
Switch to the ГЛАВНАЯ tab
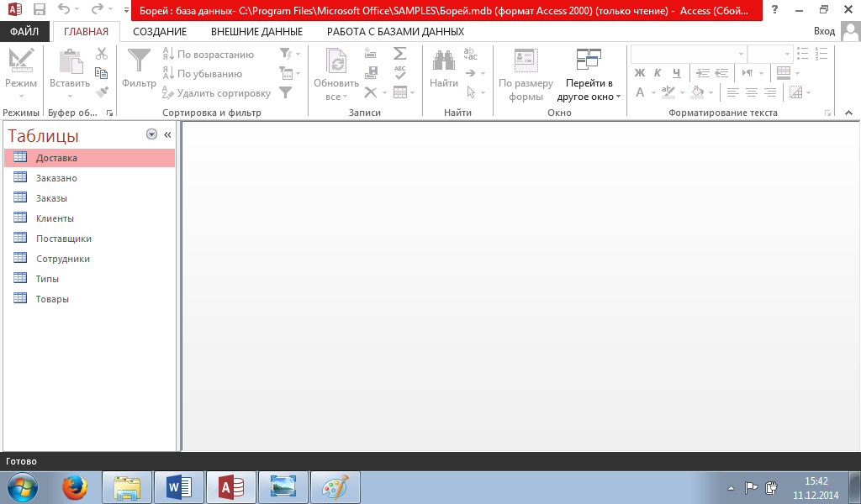[87, 32]
